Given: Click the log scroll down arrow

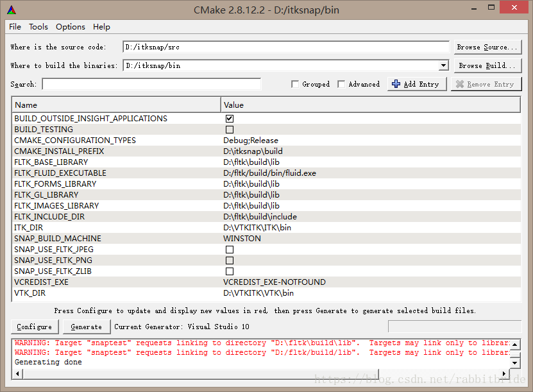Looking at the screenshot, I should click(514, 362).
